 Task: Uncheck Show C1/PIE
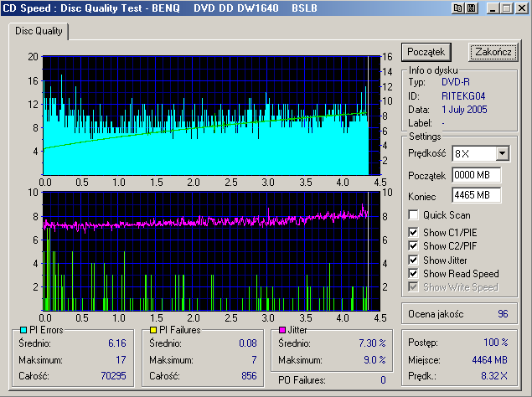pyautogui.click(x=413, y=233)
